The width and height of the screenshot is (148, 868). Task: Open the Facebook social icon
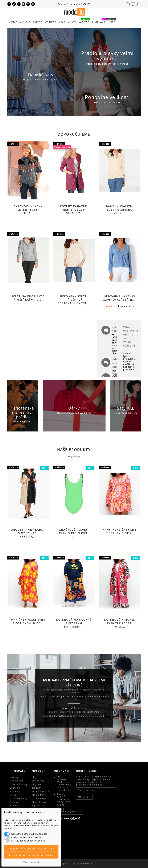[9, 4]
